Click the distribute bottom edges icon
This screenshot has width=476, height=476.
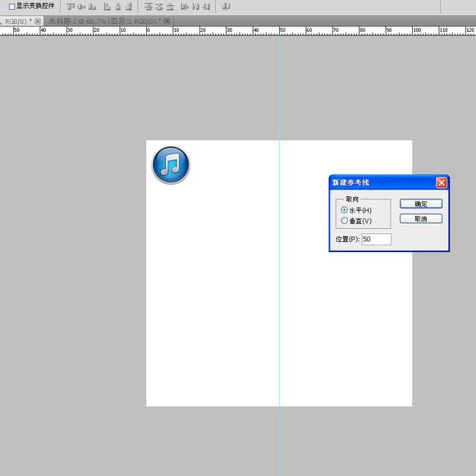click(170, 7)
